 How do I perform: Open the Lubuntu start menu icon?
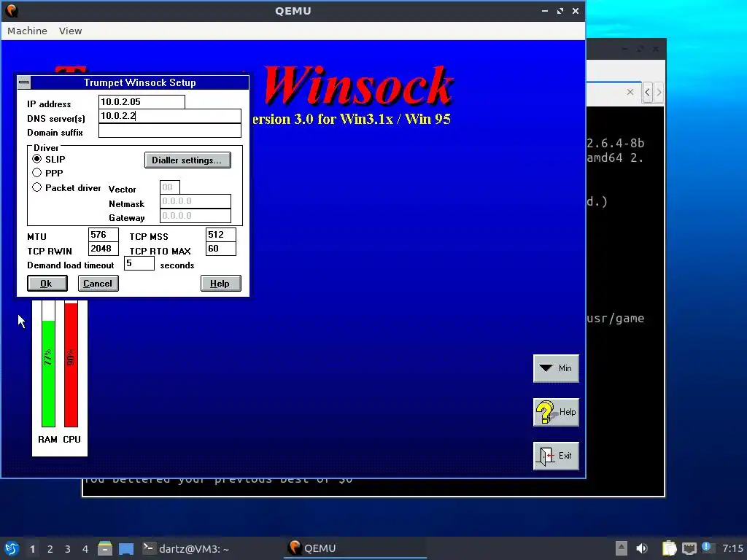click(12, 548)
